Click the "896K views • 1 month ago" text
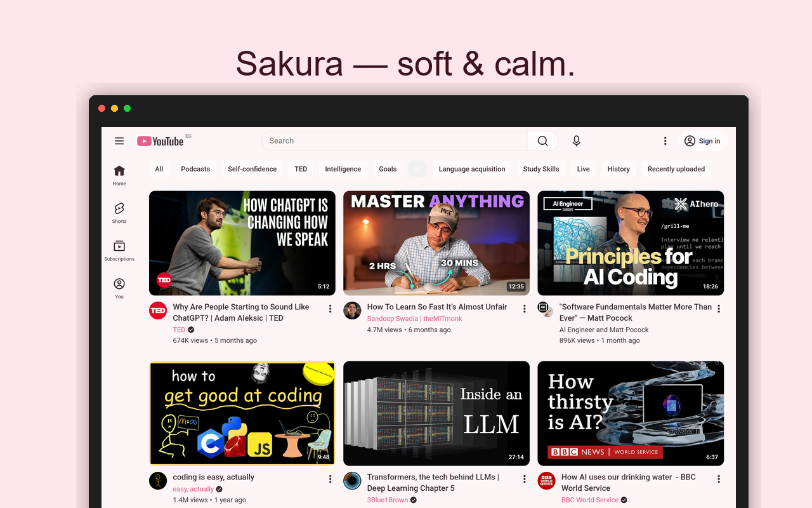 coord(599,340)
